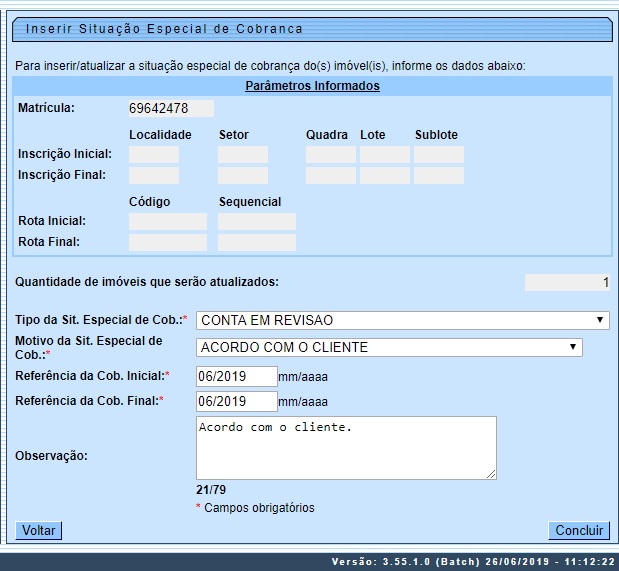Open the Tipo da Sit. Especial dropdown

tap(402, 320)
